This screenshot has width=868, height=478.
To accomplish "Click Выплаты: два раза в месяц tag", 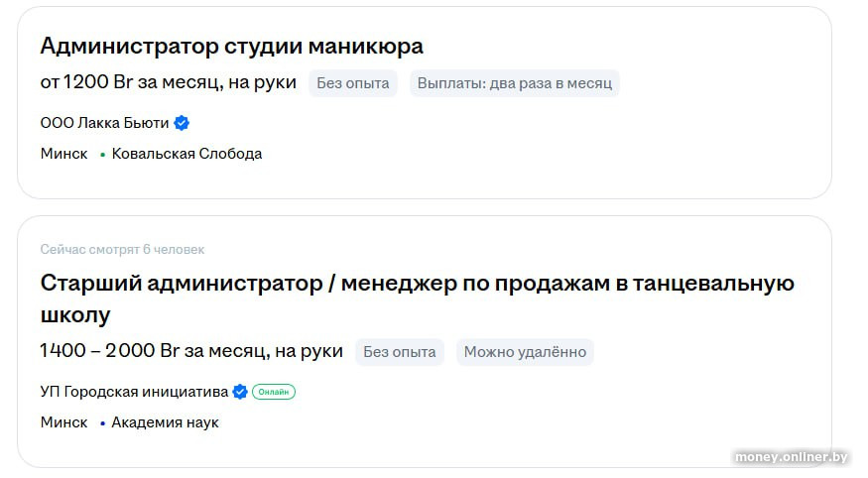I will tap(514, 83).
